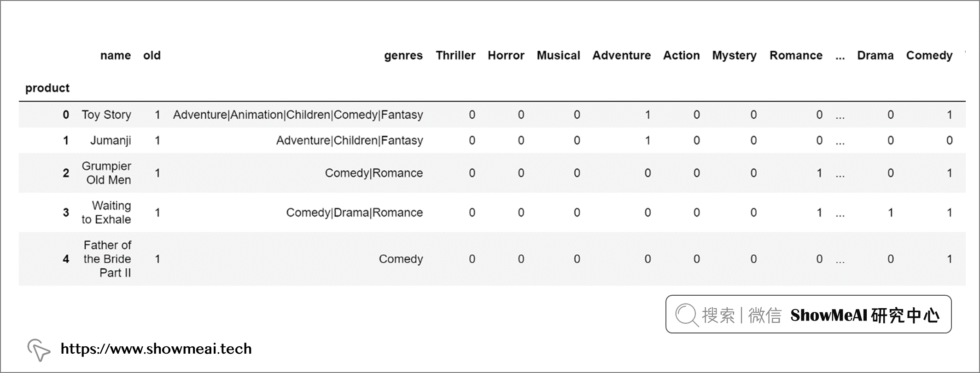This screenshot has height=373, width=980.
Task: Click the ellipsis column header before Drama
Action: point(840,57)
